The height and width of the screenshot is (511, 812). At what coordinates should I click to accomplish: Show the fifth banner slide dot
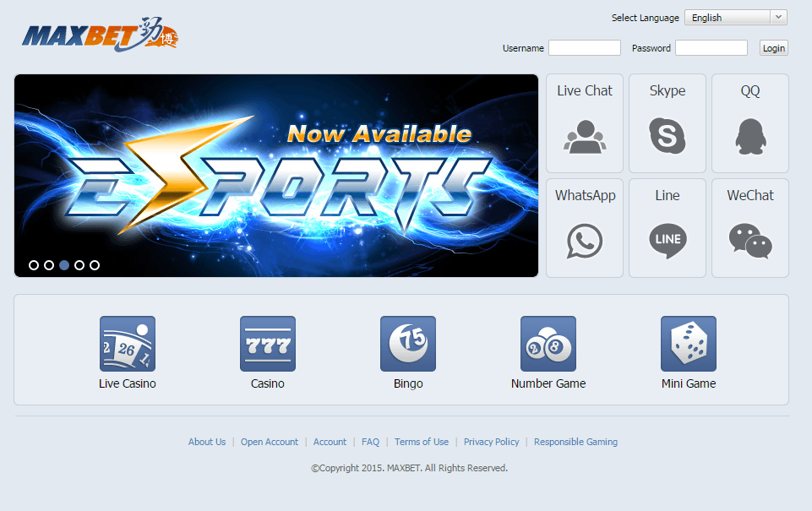coord(95,265)
